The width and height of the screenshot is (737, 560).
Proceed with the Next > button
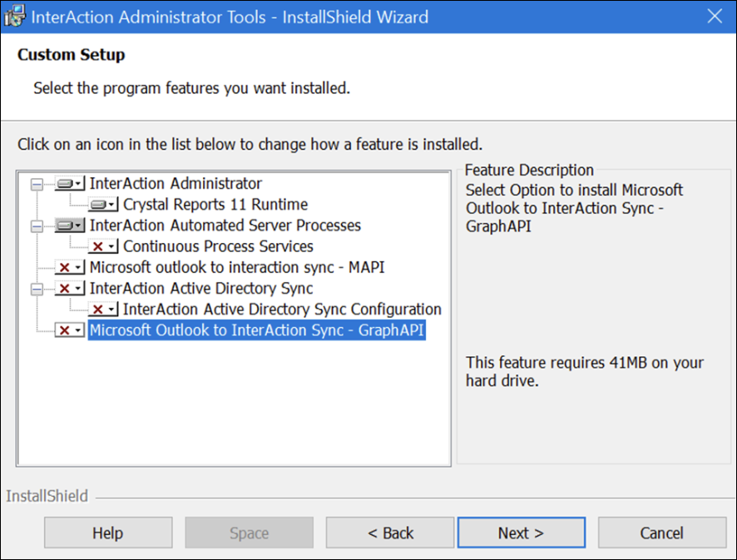coord(522,533)
